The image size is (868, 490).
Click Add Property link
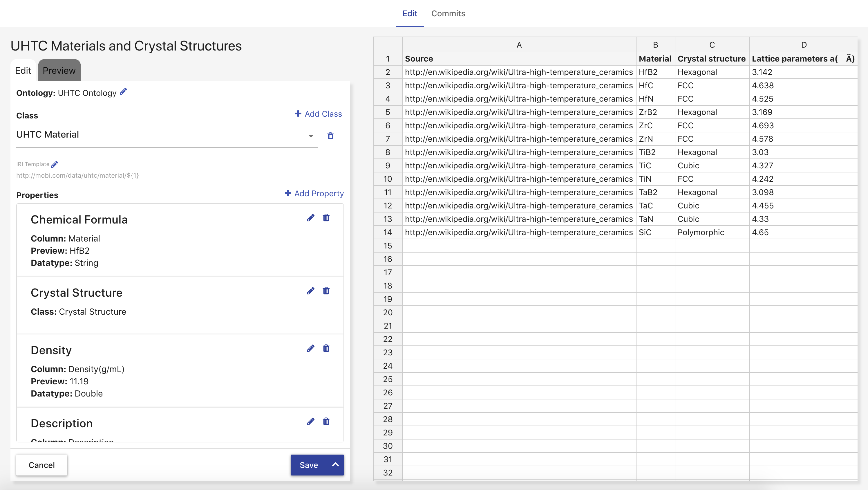tap(314, 194)
